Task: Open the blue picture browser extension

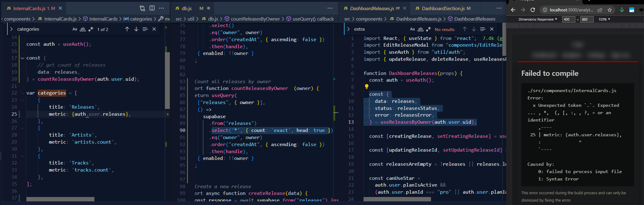Action: pos(632,10)
